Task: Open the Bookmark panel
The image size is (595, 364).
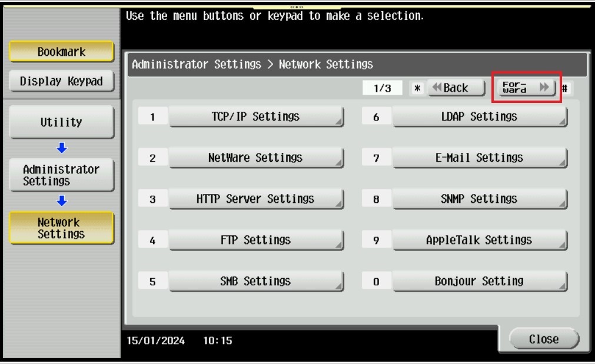Action: 61,52
